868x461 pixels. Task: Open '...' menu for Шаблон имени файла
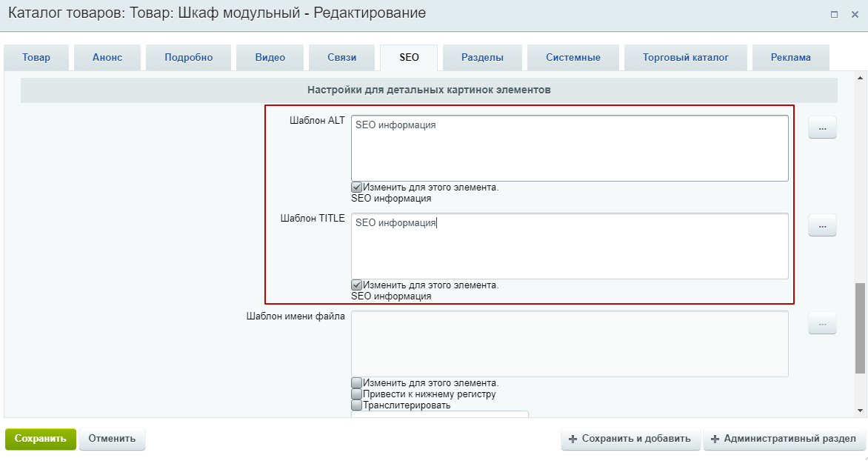(822, 323)
